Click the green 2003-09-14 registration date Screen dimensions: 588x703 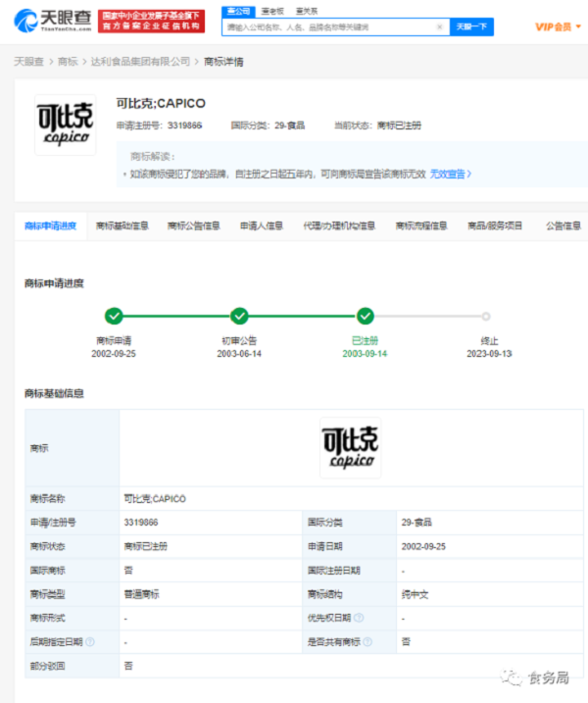(365, 354)
